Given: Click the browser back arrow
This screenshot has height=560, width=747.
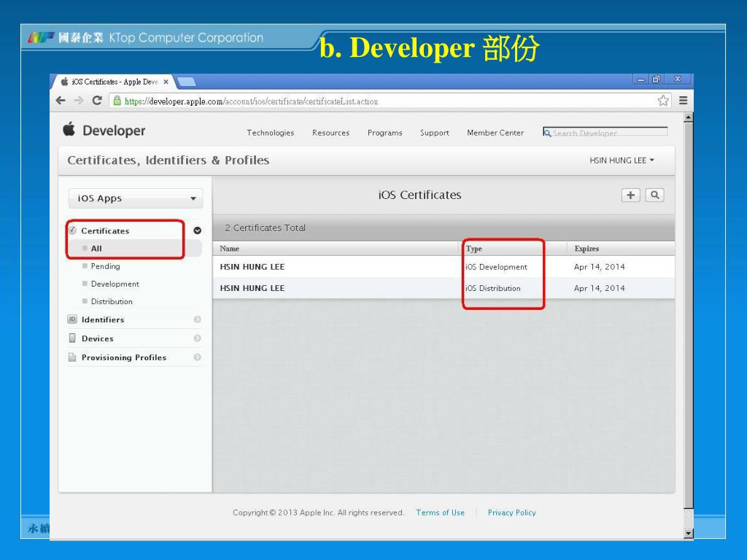Looking at the screenshot, I should click(x=61, y=101).
